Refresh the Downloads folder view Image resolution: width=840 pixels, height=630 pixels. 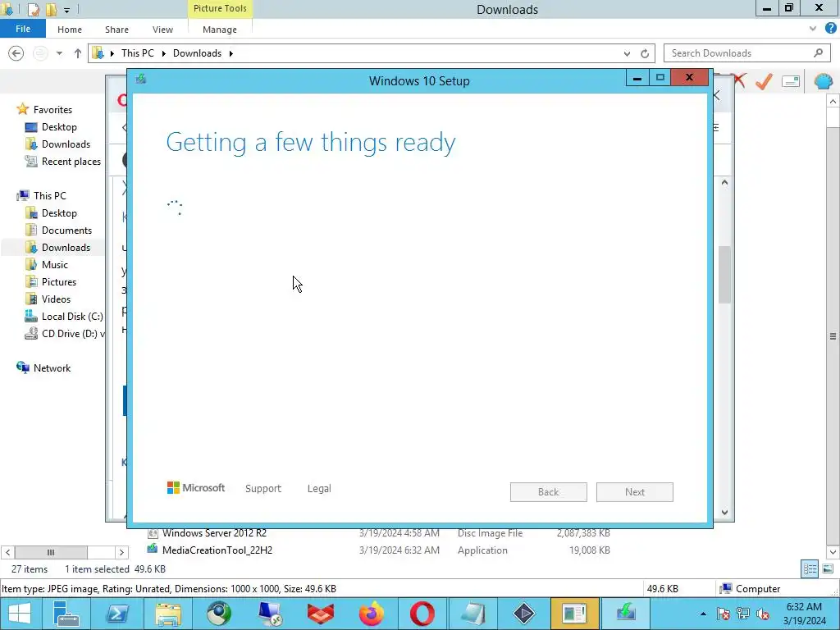(645, 53)
